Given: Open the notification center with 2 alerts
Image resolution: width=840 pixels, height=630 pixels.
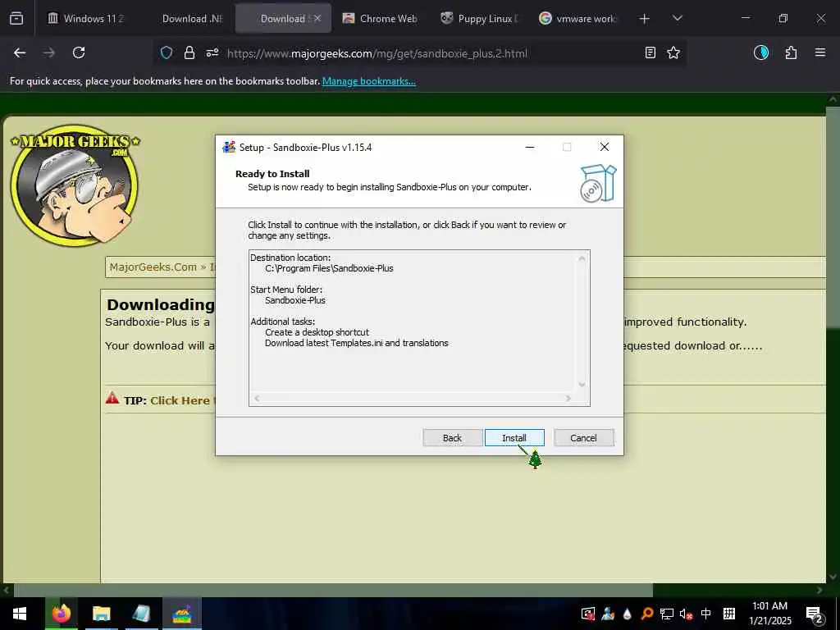Looking at the screenshot, I should 815,614.
